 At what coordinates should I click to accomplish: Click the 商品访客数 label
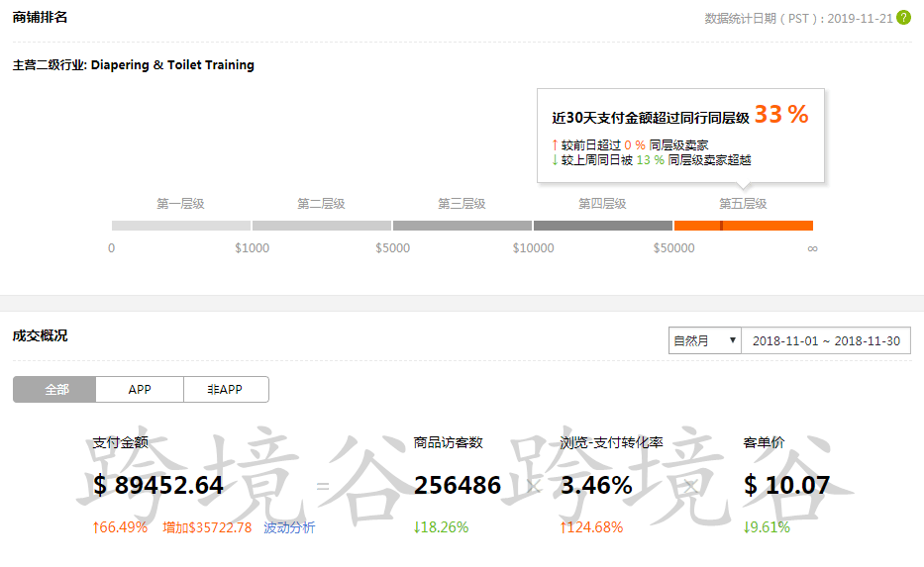click(x=449, y=442)
